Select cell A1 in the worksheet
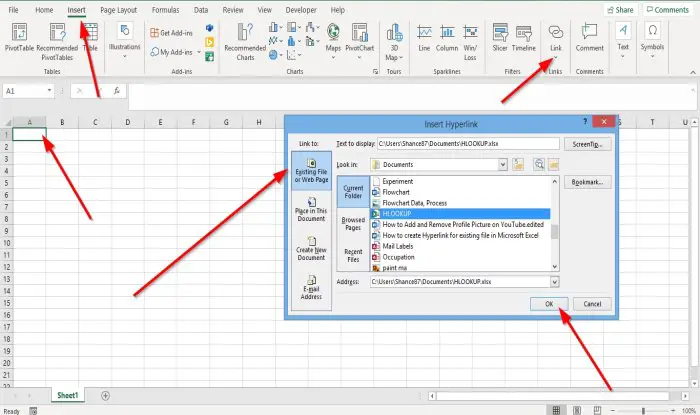Viewport: 700px width, 415px height. tap(29, 134)
